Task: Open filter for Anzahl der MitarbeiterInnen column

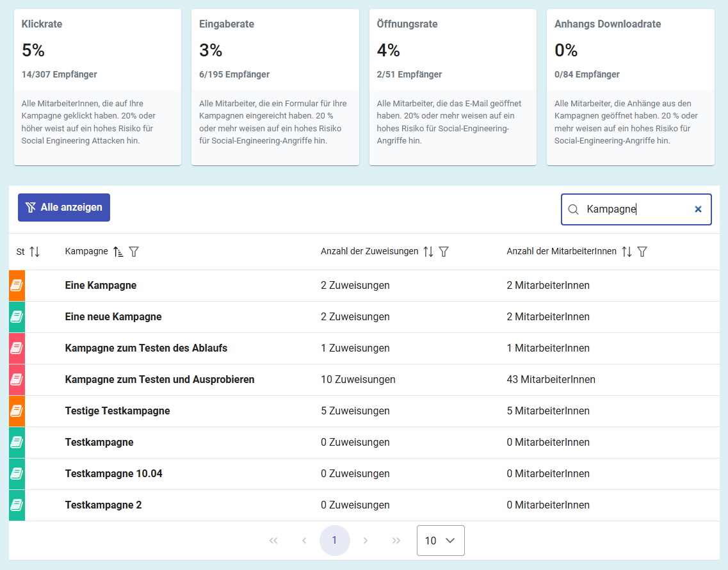Action: [x=642, y=252]
